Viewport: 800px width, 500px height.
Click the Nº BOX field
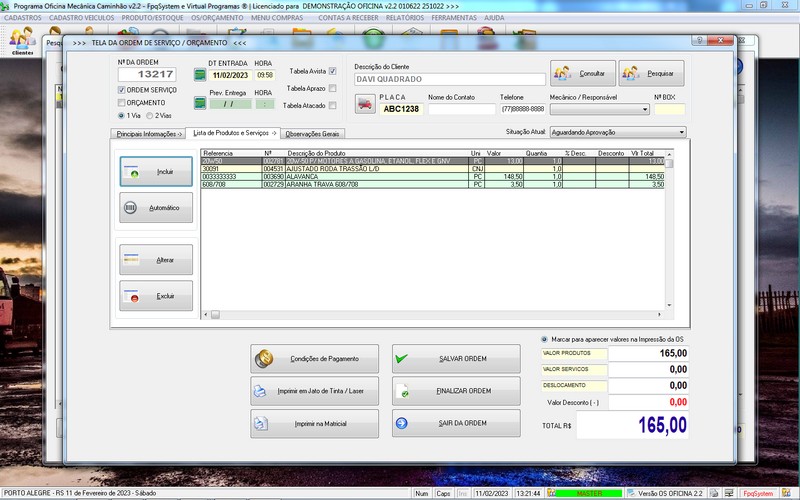(x=669, y=109)
